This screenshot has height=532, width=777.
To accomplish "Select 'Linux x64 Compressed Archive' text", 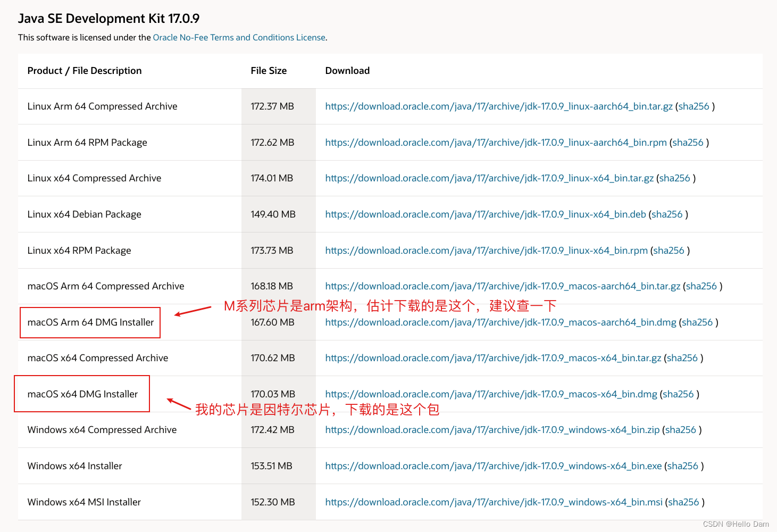I will (x=94, y=178).
